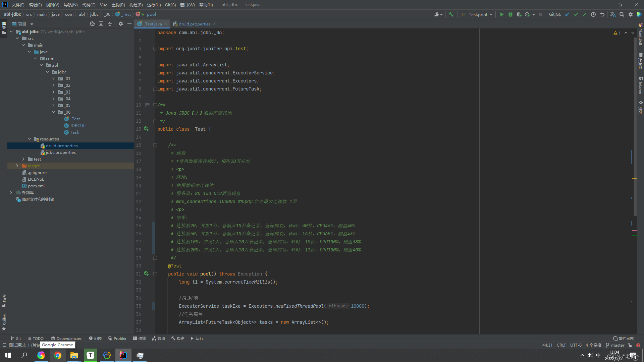Click jdbc breadcrumb in navigation bar
The width and height of the screenshot is (644, 362).
coord(94,14)
